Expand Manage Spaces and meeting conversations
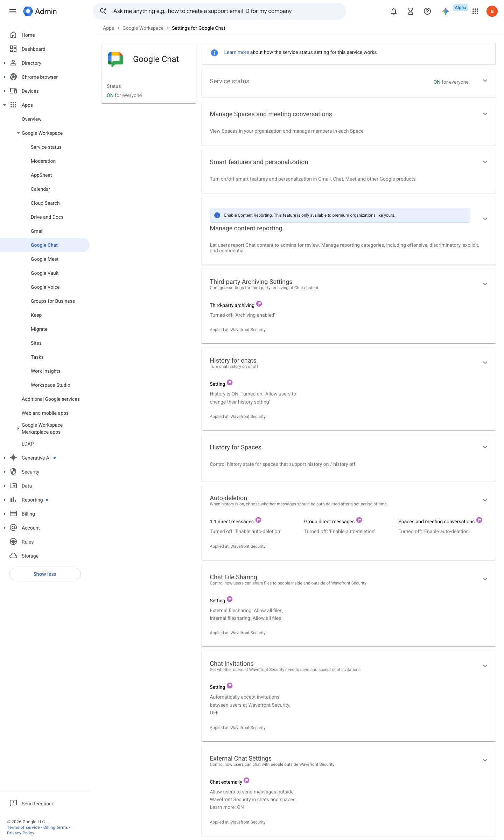 pyautogui.click(x=485, y=114)
